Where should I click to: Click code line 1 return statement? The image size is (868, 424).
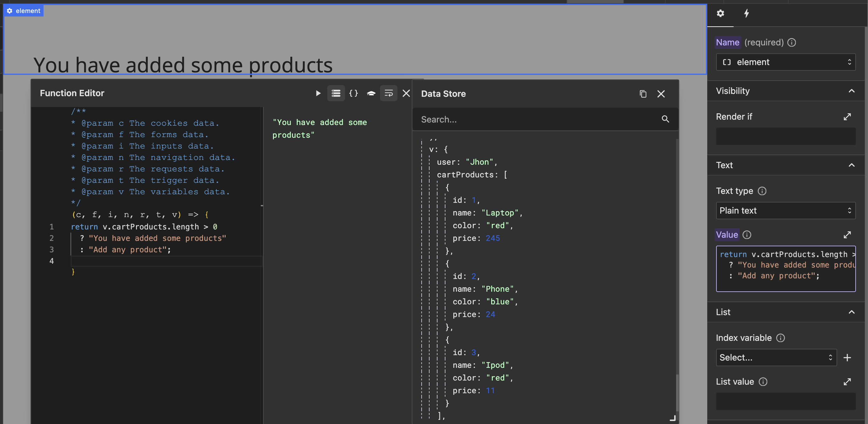click(144, 227)
